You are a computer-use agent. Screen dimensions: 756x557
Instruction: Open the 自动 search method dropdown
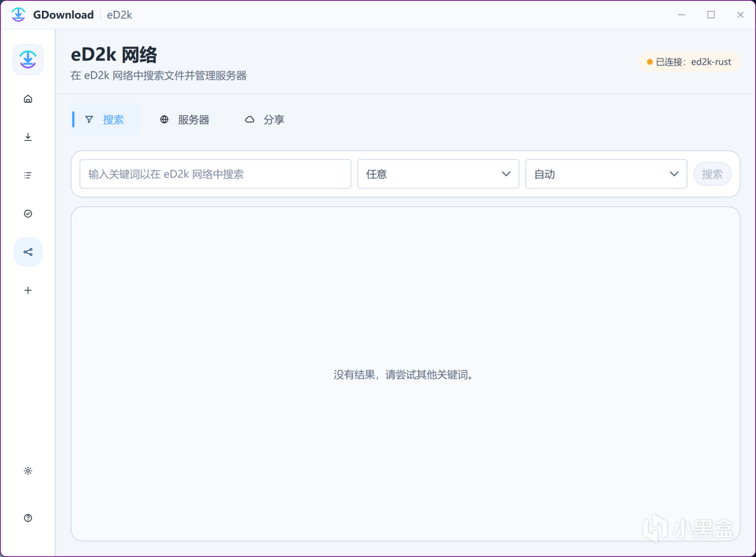pyautogui.click(x=607, y=174)
